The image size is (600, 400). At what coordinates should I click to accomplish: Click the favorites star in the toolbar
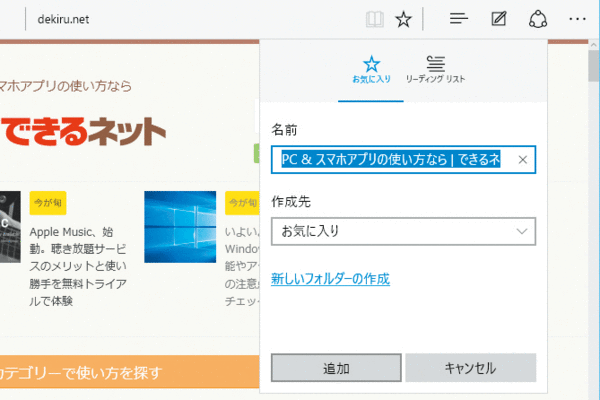pyautogui.click(x=403, y=19)
